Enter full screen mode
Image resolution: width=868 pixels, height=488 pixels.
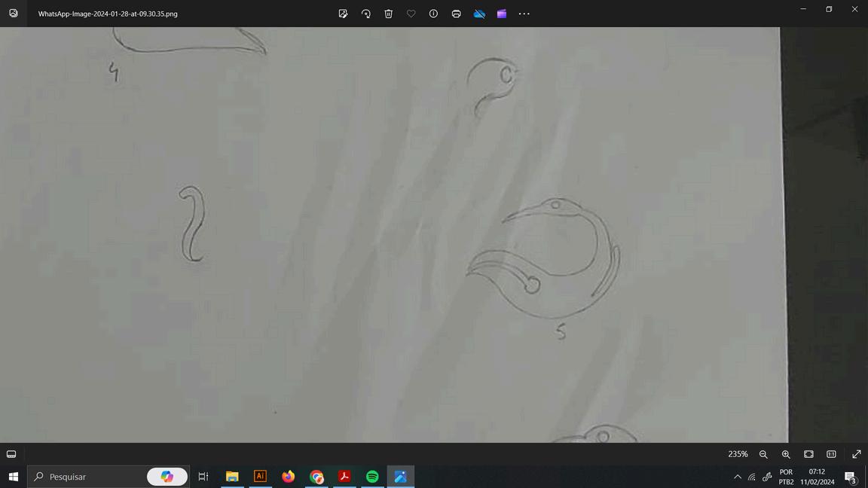tap(857, 454)
